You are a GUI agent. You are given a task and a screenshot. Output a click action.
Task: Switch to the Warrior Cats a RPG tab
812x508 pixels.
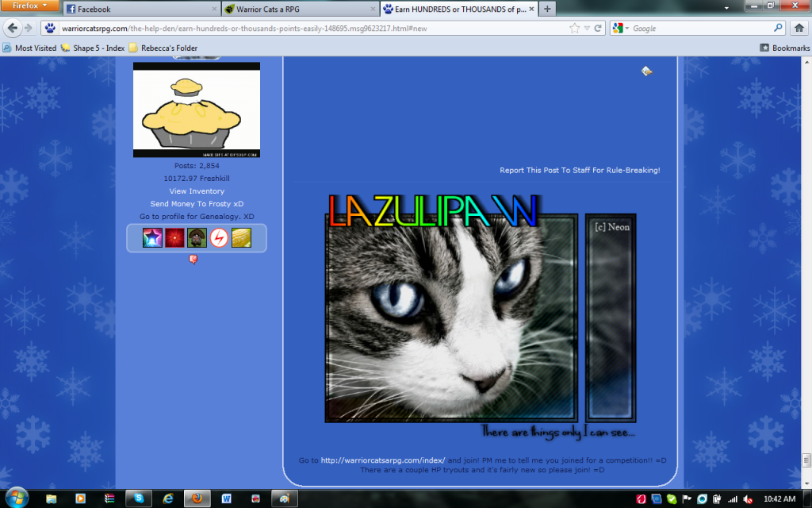(x=297, y=10)
